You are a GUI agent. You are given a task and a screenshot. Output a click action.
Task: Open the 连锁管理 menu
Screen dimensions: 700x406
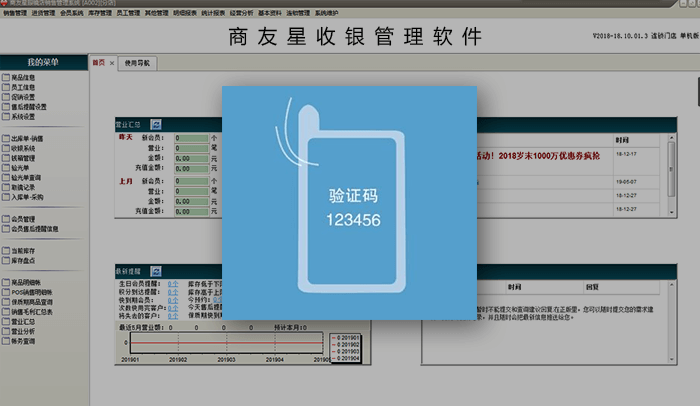[298, 13]
